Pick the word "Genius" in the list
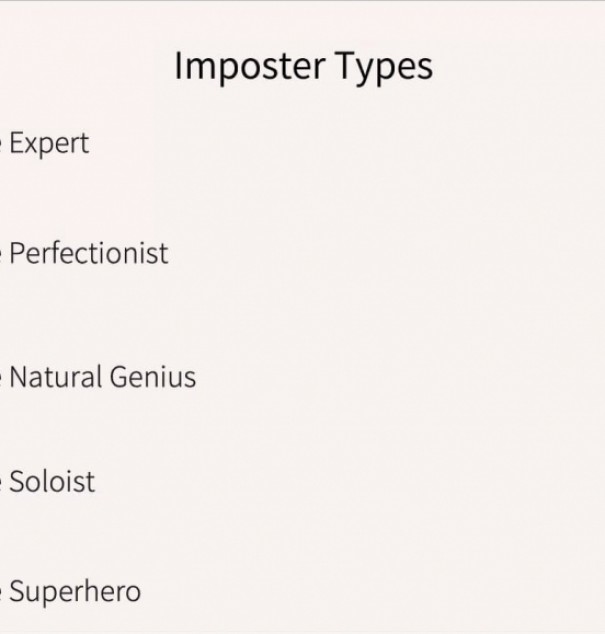The width and height of the screenshot is (605, 634). coord(152,376)
